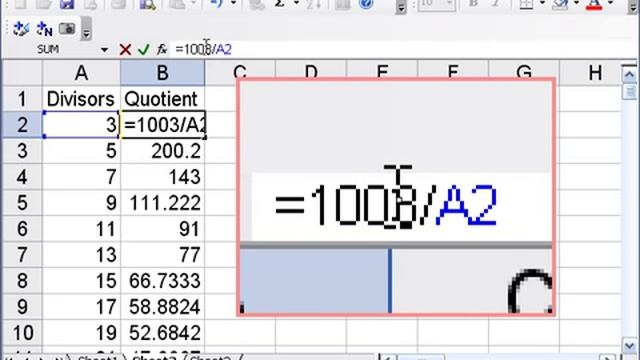Click divisor cell containing 13
This screenshot has height=360, width=640.
81,255
